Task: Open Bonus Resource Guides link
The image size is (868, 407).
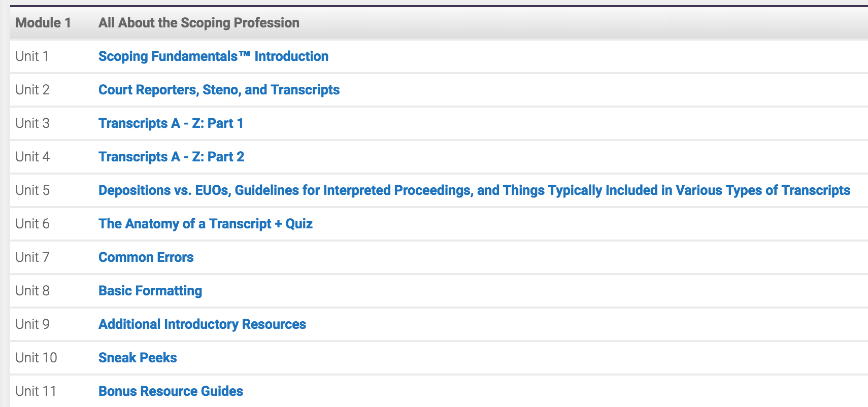Action: (x=171, y=391)
